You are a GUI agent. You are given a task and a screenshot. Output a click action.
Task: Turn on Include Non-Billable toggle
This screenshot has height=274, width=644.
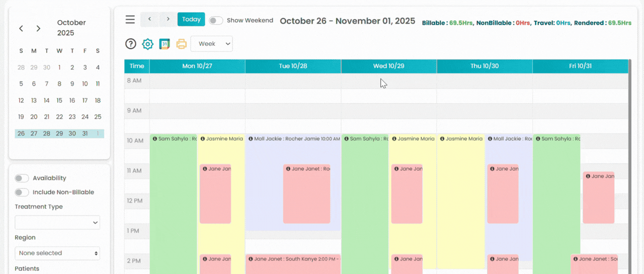tap(22, 192)
